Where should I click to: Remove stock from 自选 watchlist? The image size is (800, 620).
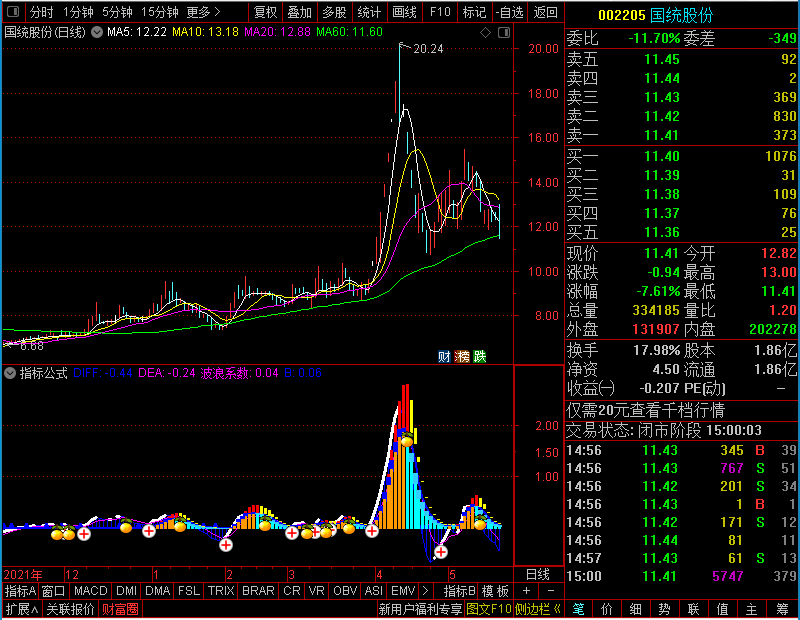point(509,12)
